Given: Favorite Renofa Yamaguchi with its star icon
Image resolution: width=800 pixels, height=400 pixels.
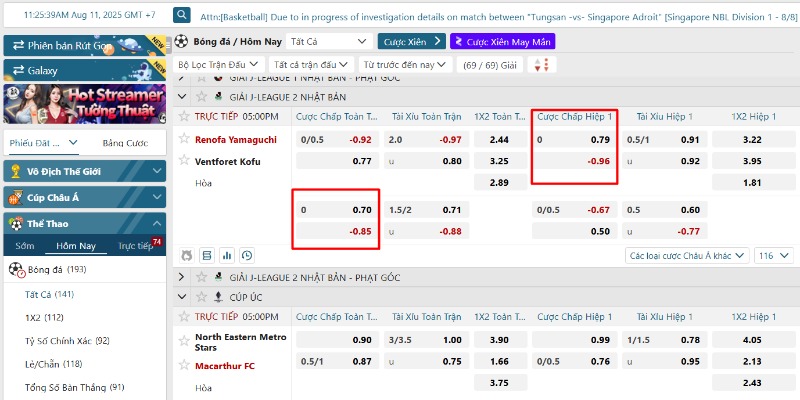Looking at the screenshot, I should click(184, 139).
